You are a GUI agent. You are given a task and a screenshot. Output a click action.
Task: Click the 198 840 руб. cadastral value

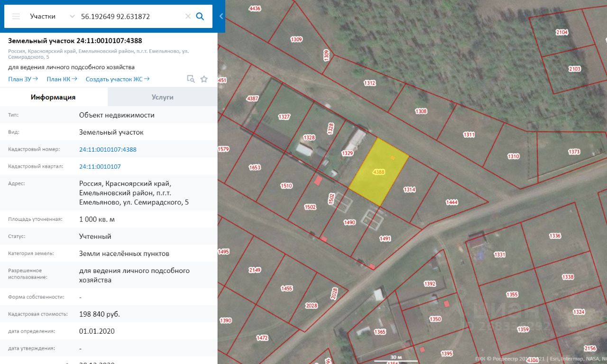(x=100, y=314)
